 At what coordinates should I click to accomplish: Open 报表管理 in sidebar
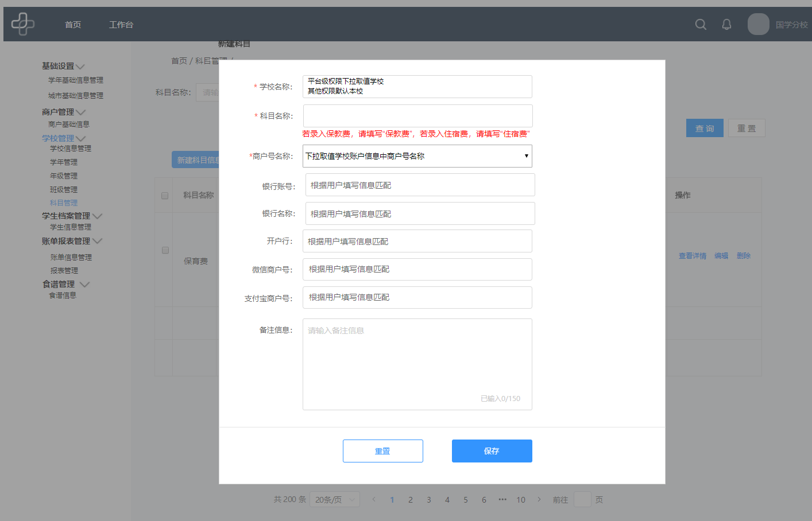(64, 271)
